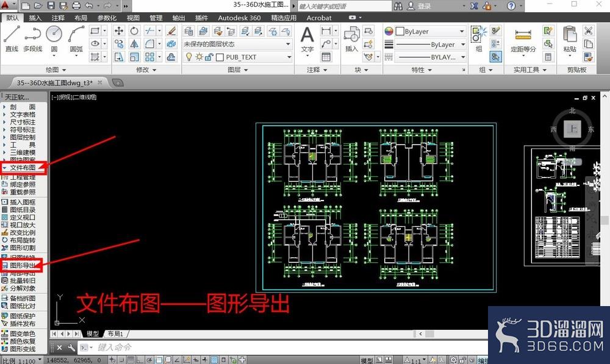Expand the 修改 panel
This screenshot has width=610, height=364.
146,70
